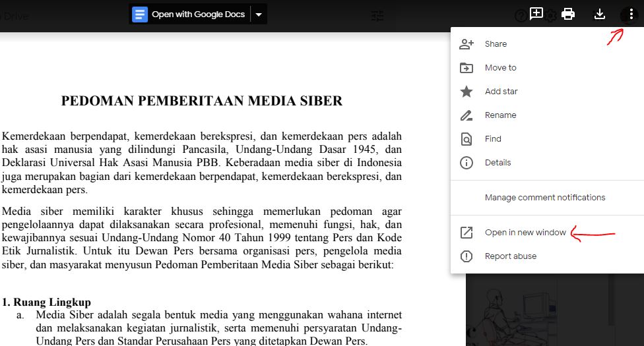Click the star icon beside Add star

(x=466, y=92)
